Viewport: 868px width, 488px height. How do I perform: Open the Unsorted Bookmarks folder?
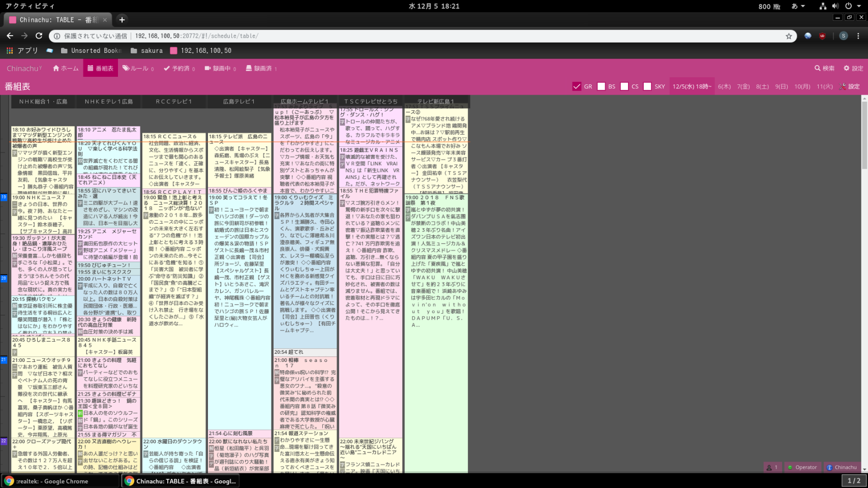[91, 50]
